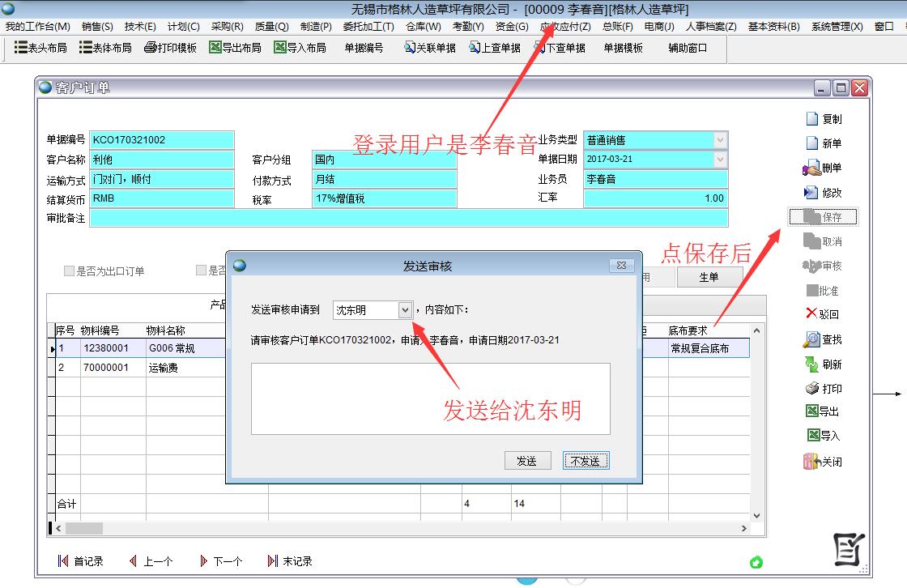Open the 销售(S) menu
Image resolution: width=907 pixels, height=588 pixels.
97,27
